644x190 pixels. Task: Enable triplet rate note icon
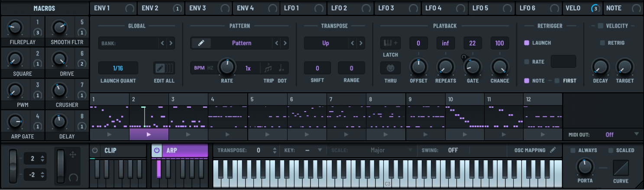click(269, 68)
